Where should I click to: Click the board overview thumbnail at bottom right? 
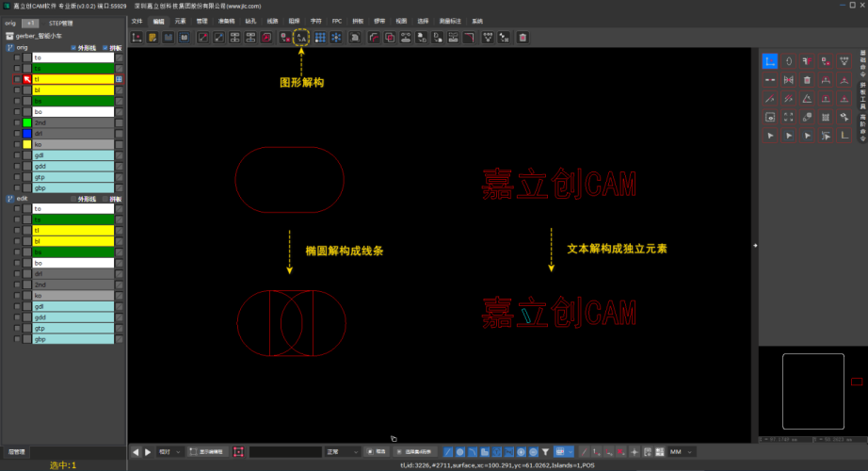click(x=812, y=391)
